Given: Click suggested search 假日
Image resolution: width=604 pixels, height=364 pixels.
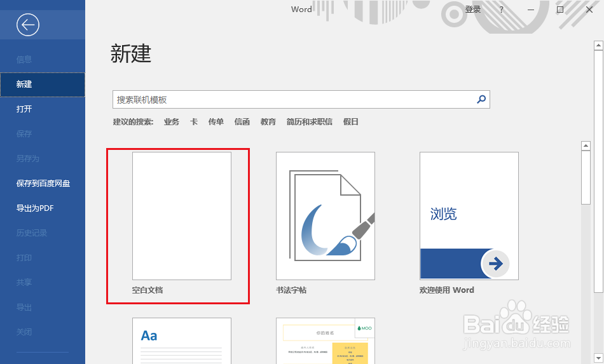Looking at the screenshot, I should pyautogui.click(x=350, y=122).
